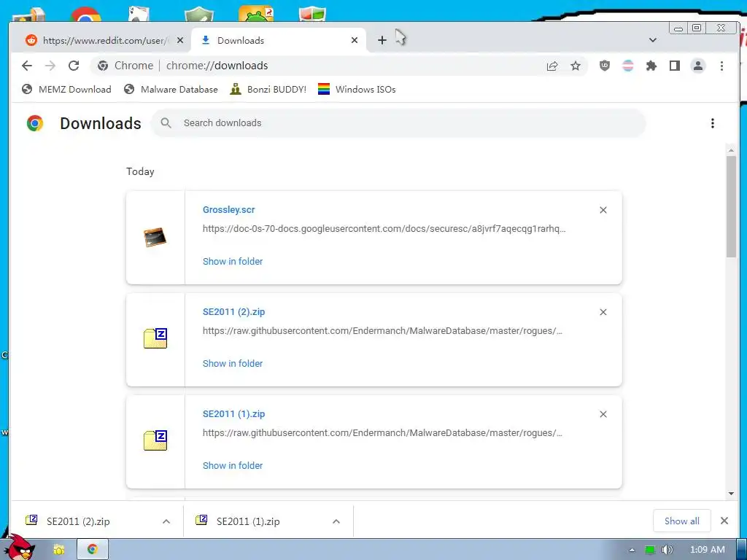Open the Bonzi BUDDY! bookmark
Screen dimensions: 747x560
click(268, 90)
